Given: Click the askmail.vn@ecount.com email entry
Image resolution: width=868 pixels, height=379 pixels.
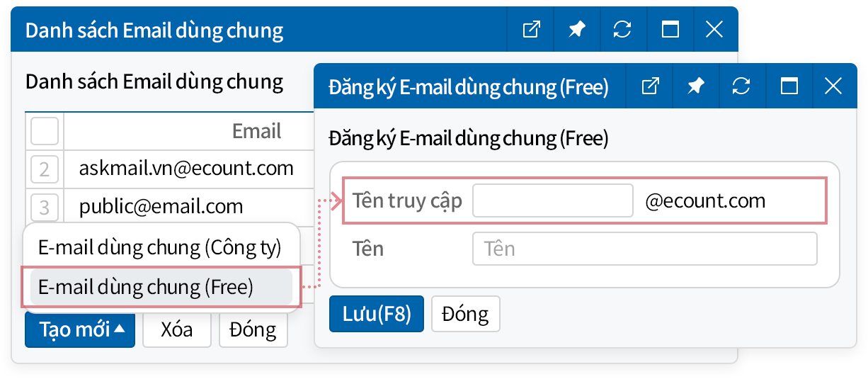Looking at the screenshot, I should tap(186, 168).
